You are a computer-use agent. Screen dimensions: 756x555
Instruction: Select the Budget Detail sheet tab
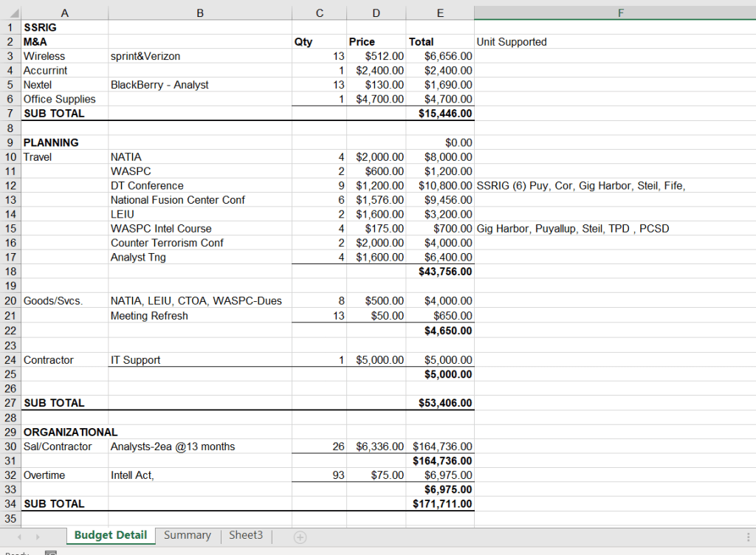(x=111, y=536)
